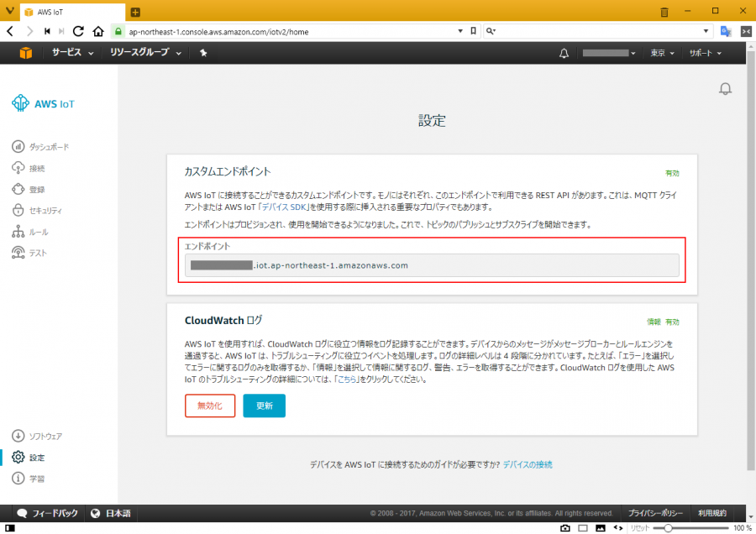This screenshot has height=534, width=756.
Task: Toggle the side panel in the status bar
Action: [9, 528]
